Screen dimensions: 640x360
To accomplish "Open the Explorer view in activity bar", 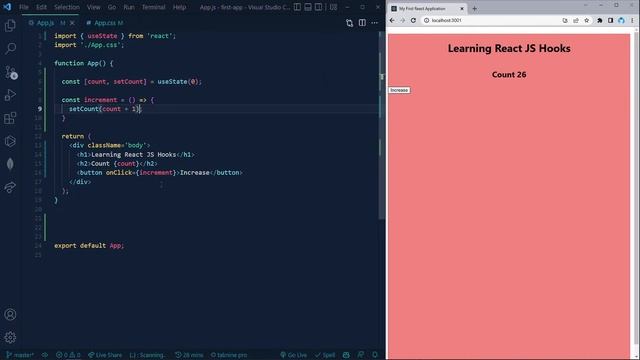I will pyautogui.click(x=10, y=25).
